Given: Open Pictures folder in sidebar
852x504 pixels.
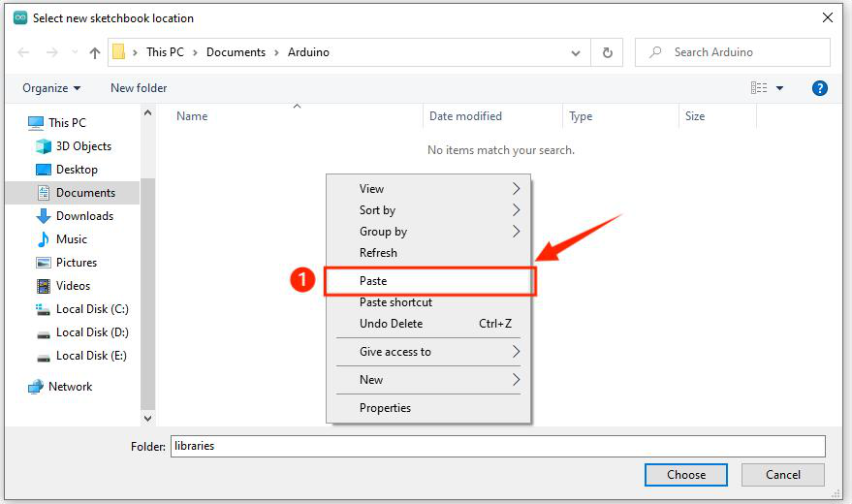Looking at the screenshot, I should [66, 263].
